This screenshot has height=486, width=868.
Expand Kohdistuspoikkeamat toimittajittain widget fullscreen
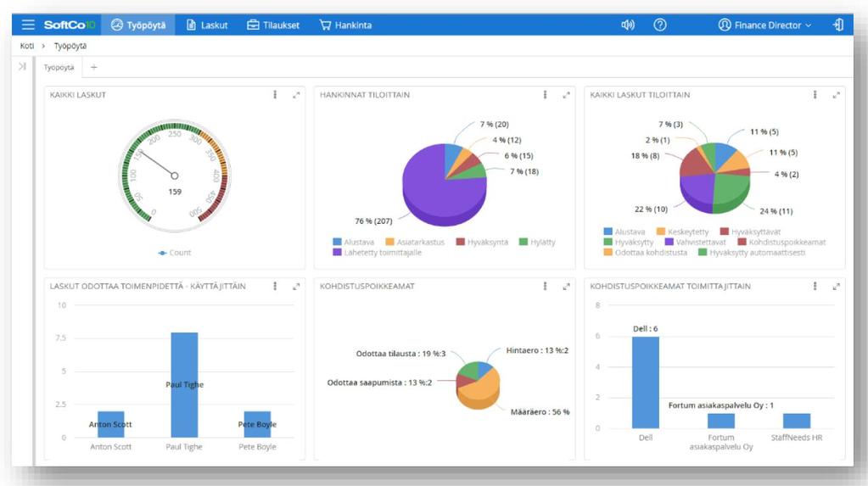pyautogui.click(x=836, y=287)
